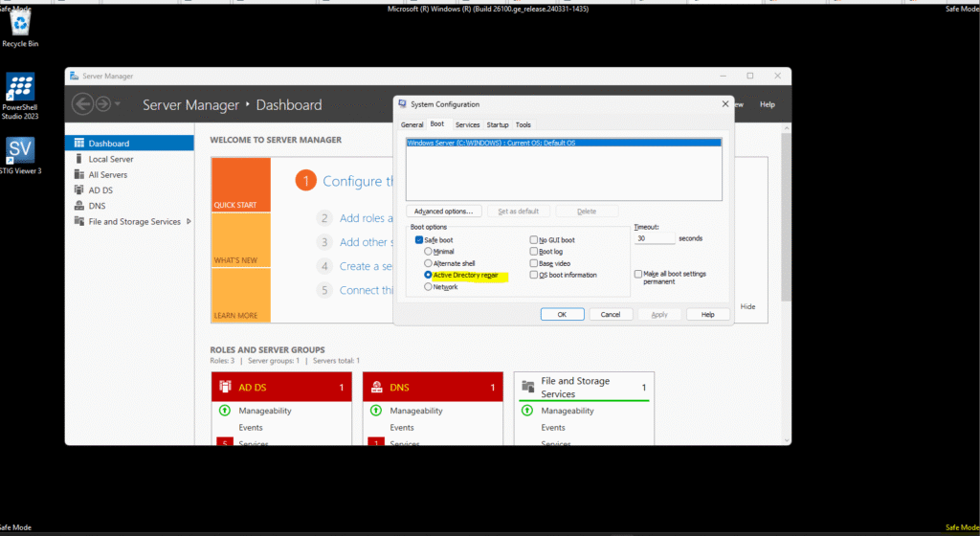Click the Advanced options button
Viewport: 980px width, 536px height.
click(x=443, y=211)
